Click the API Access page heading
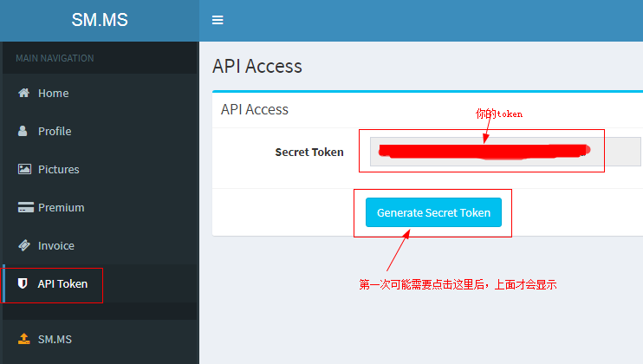 257,66
